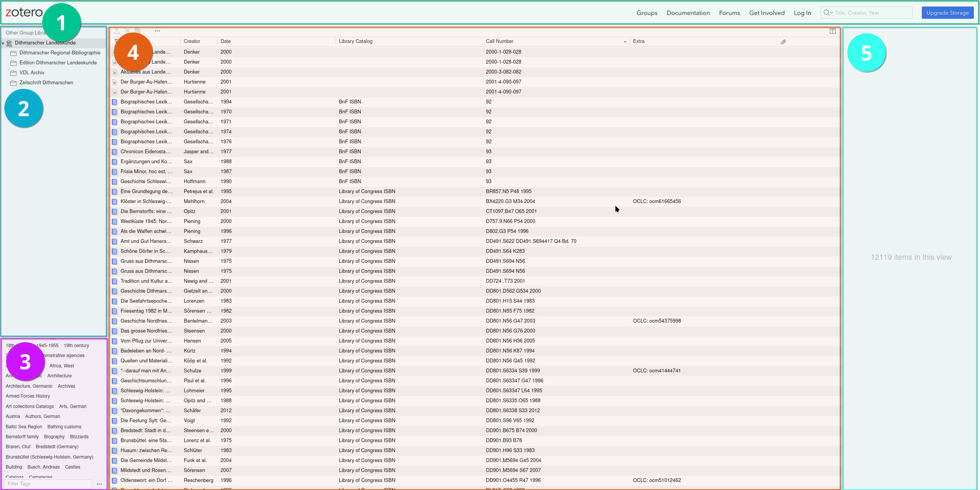Filter by the Archives tag
The image size is (980, 490).
click(67, 386)
